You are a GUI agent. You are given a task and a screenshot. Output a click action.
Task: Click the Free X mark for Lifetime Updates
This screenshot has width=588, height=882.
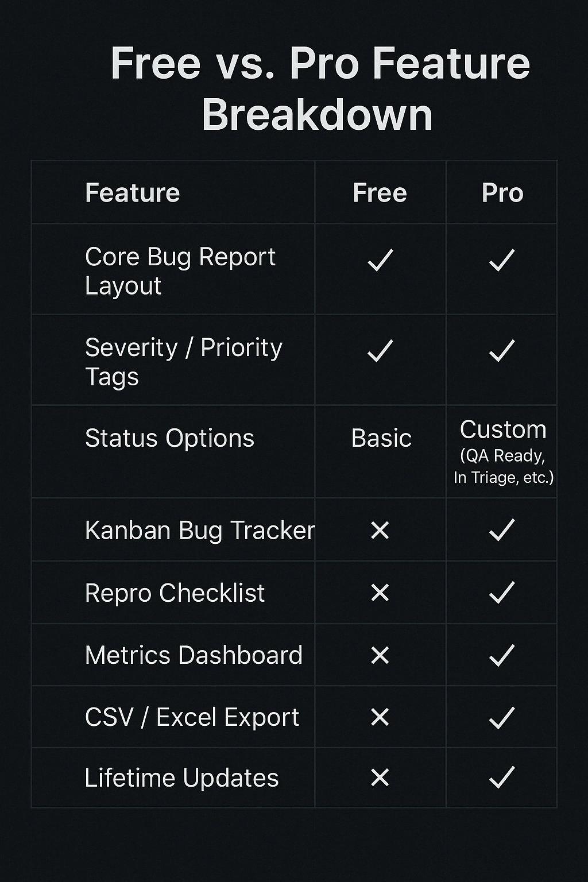coord(380,778)
